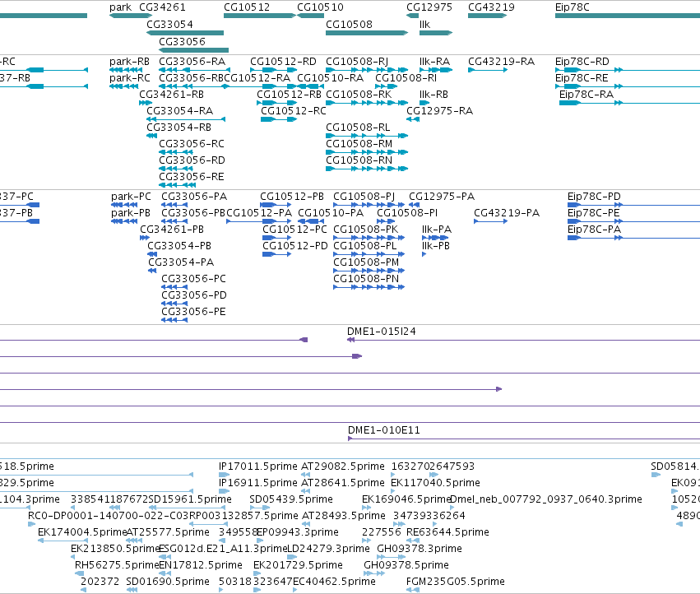This screenshot has height=594, width=700.
Task: Select cDNA GH09378.5prime
Action: (406, 565)
